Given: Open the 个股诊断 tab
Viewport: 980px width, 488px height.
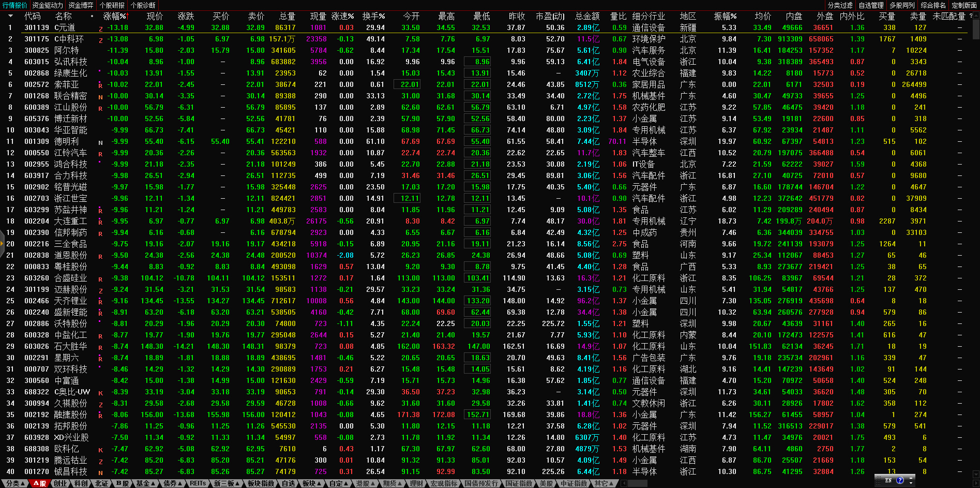Looking at the screenshot, I should [143, 5].
